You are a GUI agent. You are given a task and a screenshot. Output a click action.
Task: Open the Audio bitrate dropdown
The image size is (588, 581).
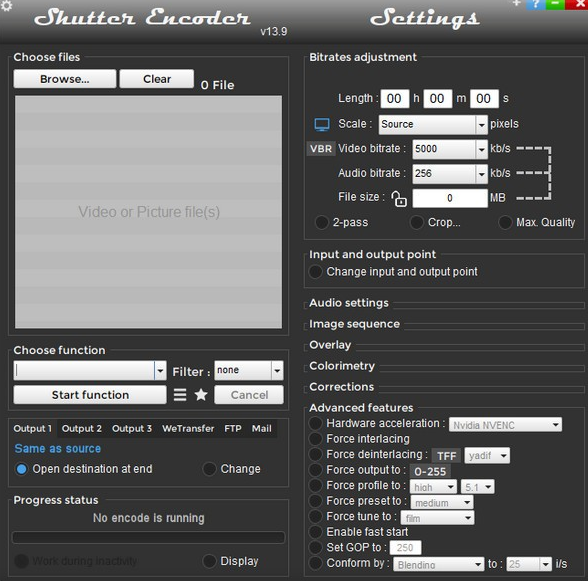[x=450, y=174]
